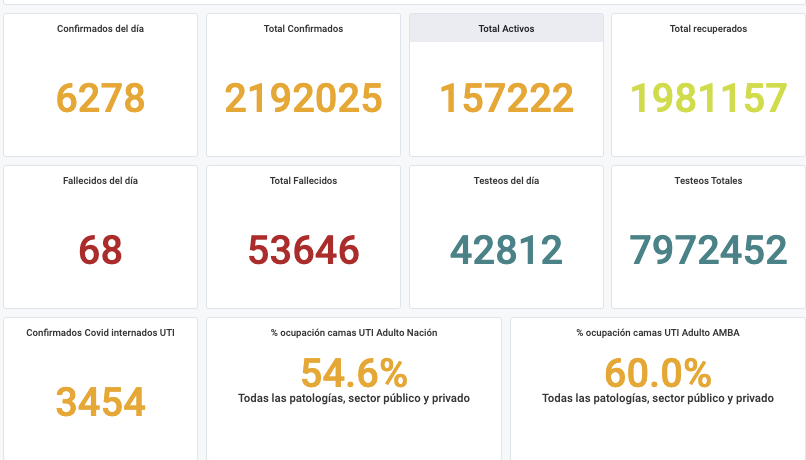Open the Total Fallecidos panel title menu
Image resolution: width=806 pixels, height=460 pixels.
tap(303, 181)
